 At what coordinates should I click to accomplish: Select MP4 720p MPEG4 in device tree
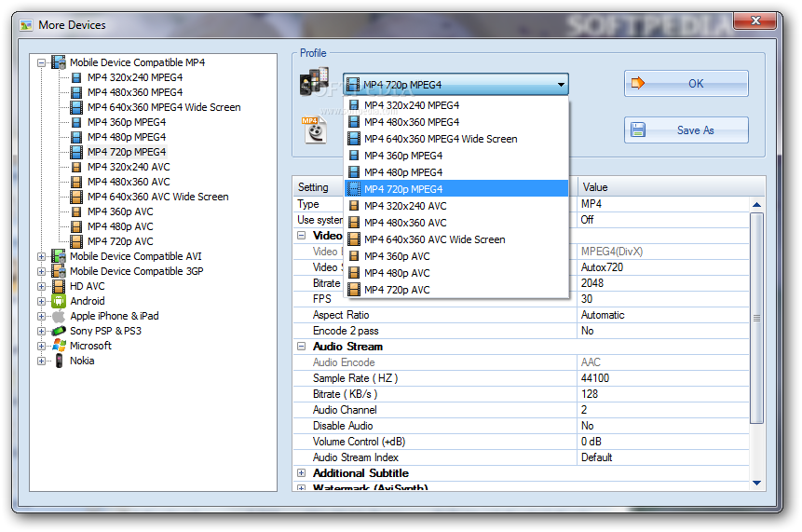click(x=127, y=152)
